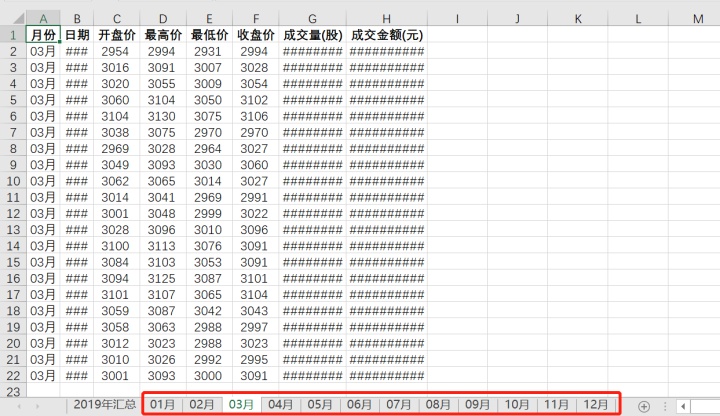Switch to the 09月 sheet tab
This screenshot has width=720, height=416.
(x=478, y=405)
